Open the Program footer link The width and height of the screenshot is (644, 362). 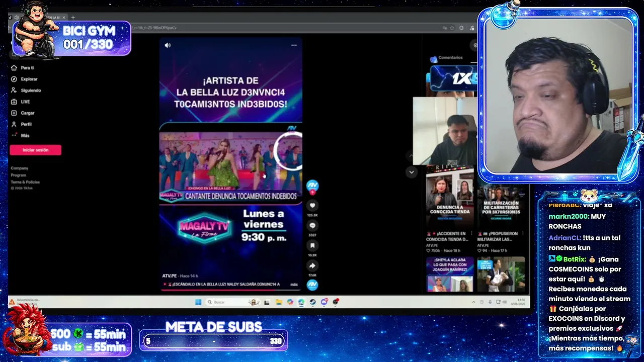pos(19,175)
